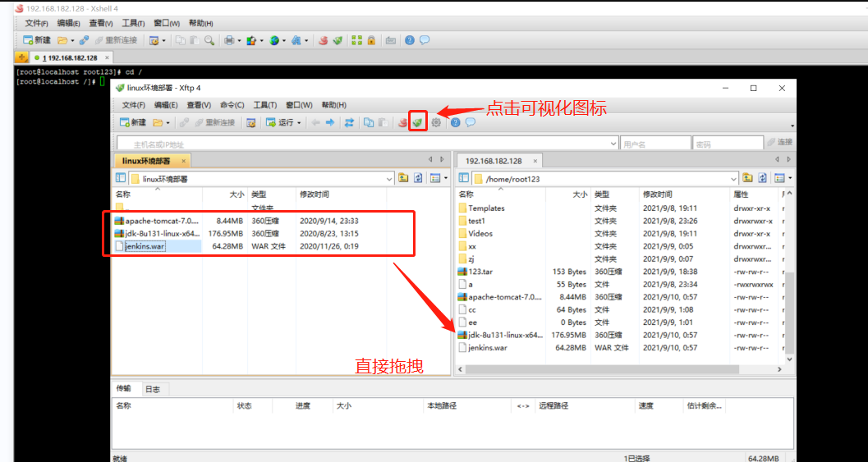868x462 pixels.
Task: Click the color scheme icon in Xshell
Action: [x=251, y=40]
